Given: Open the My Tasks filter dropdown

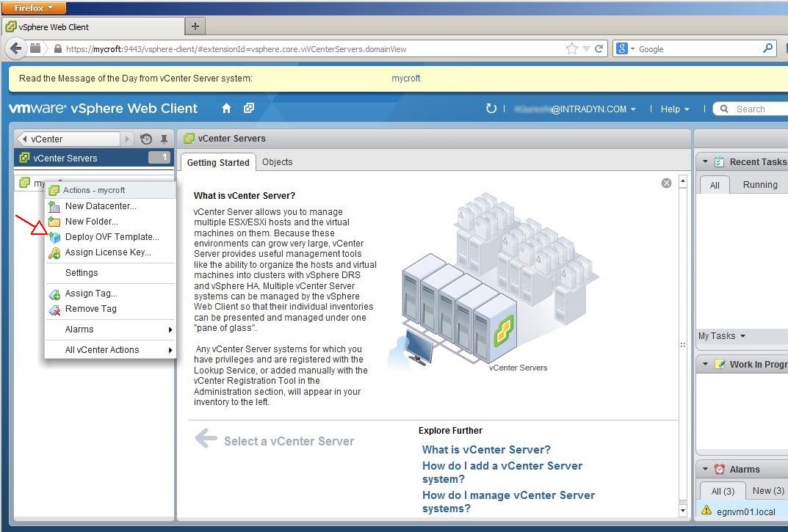Looking at the screenshot, I should [721, 335].
